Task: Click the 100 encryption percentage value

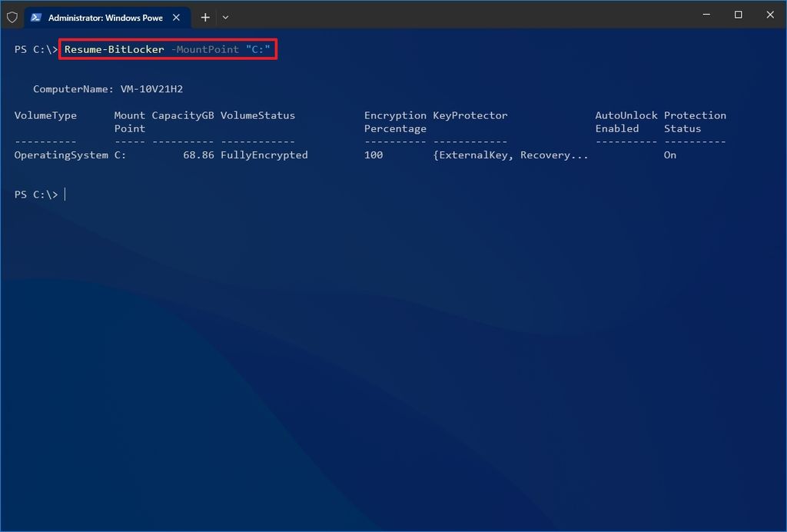Action: coord(373,155)
